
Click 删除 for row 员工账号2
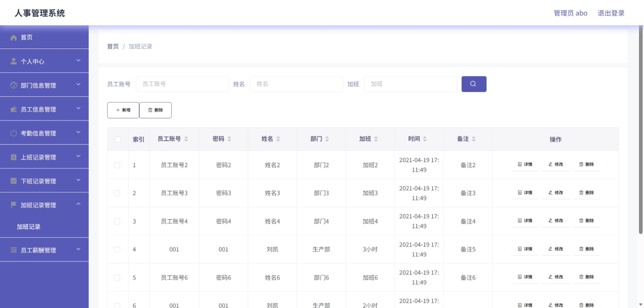(x=586, y=165)
